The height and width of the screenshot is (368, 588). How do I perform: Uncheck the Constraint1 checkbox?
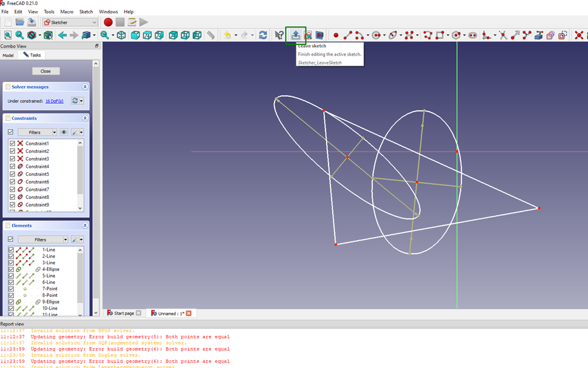pyautogui.click(x=12, y=143)
